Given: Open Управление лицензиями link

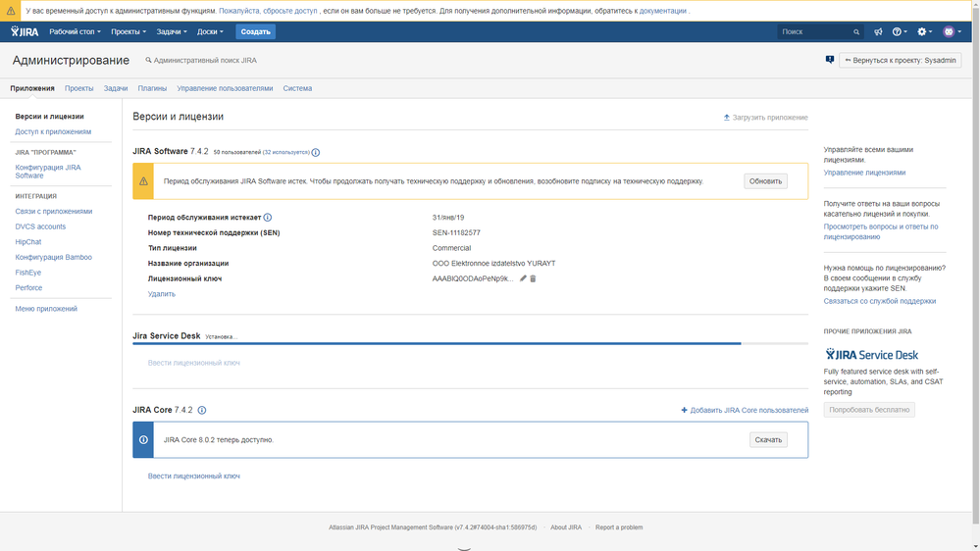Looking at the screenshot, I should (x=864, y=173).
